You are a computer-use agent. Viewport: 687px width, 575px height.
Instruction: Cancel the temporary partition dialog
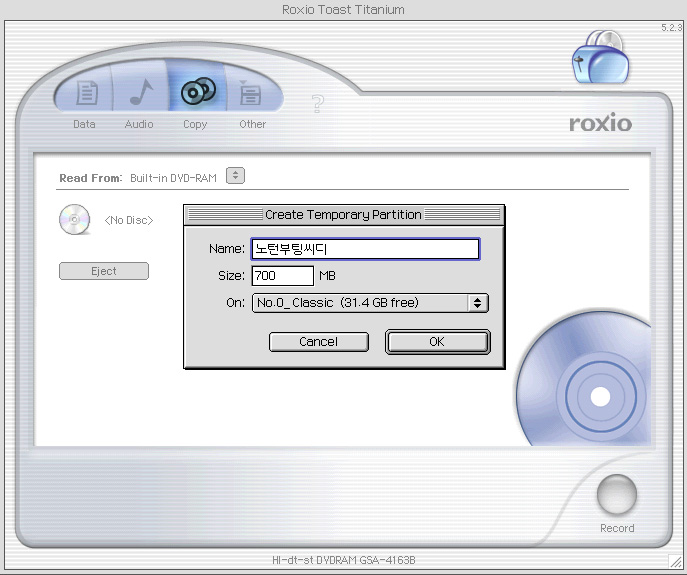(x=319, y=342)
